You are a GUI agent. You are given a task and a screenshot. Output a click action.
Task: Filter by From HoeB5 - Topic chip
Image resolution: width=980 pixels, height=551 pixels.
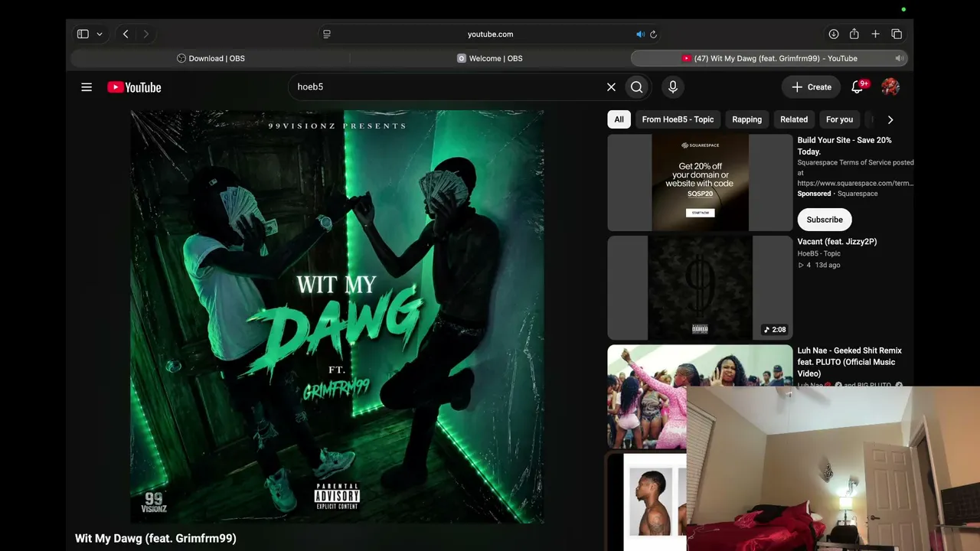678,119
